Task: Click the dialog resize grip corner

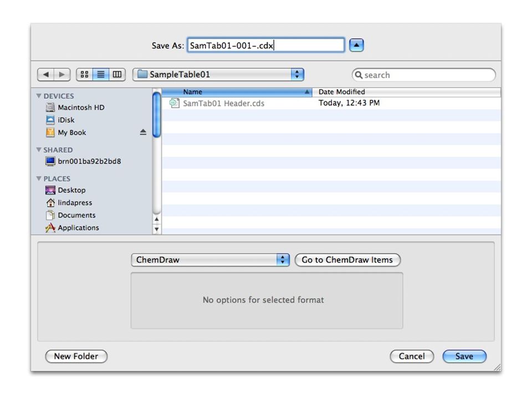Action: pyautogui.click(x=498, y=367)
